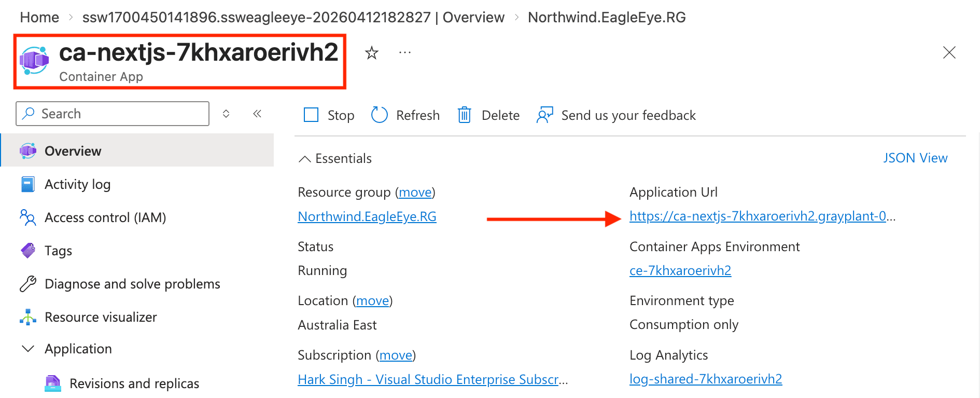Collapse the Application menu group
980x398 pixels.
coord(28,349)
